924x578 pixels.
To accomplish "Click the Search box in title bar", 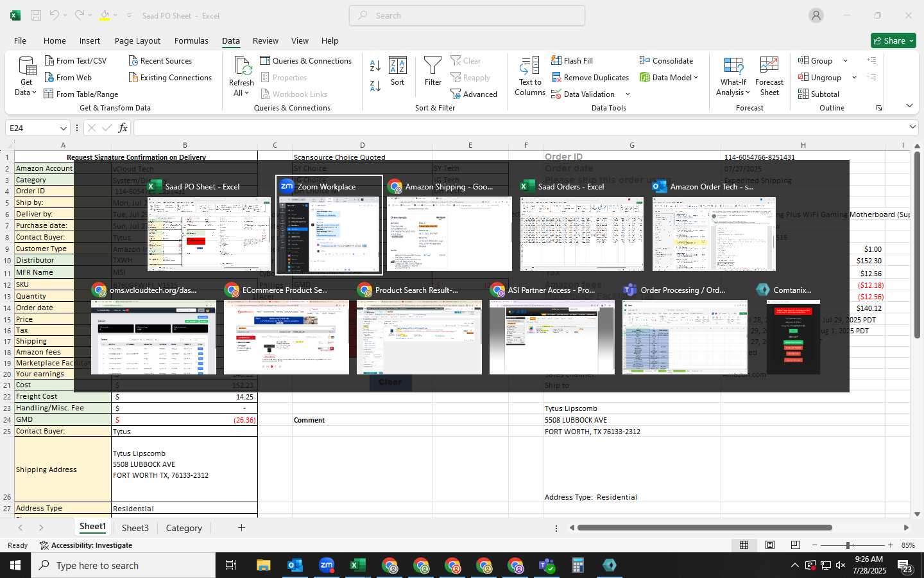I will [467, 15].
